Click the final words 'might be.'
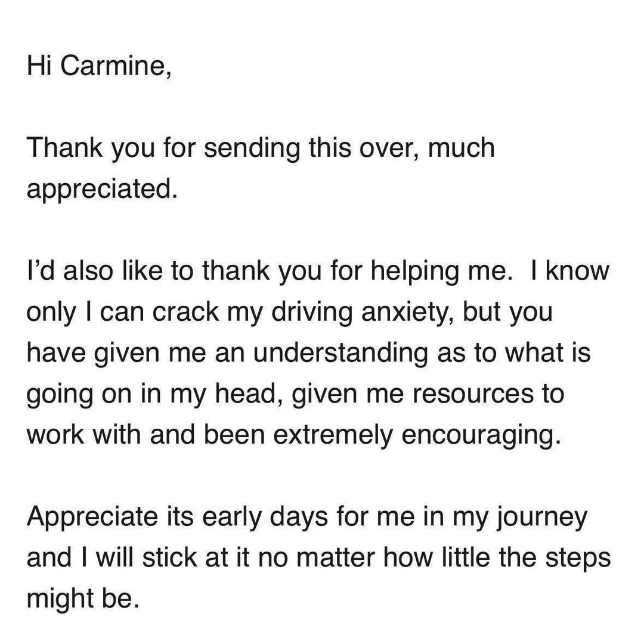This screenshot has width=644, height=644. coord(83,599)
